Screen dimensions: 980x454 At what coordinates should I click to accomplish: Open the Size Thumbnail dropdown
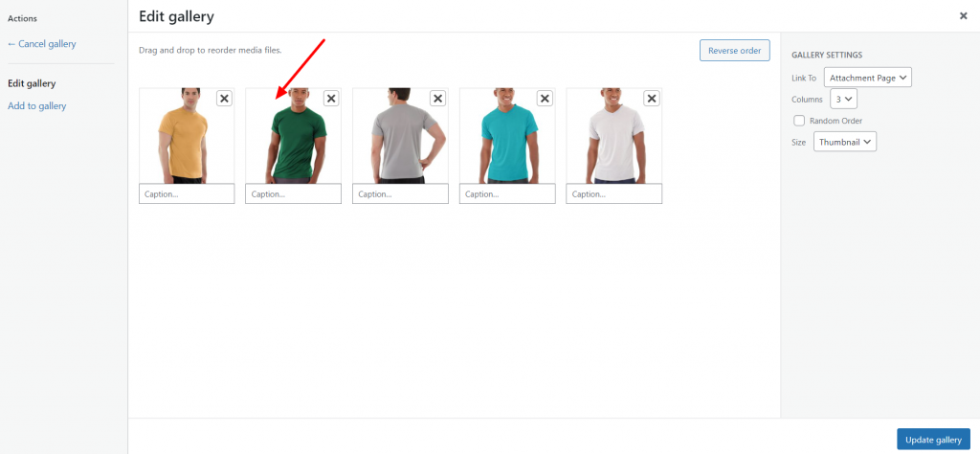pos(845,142)
